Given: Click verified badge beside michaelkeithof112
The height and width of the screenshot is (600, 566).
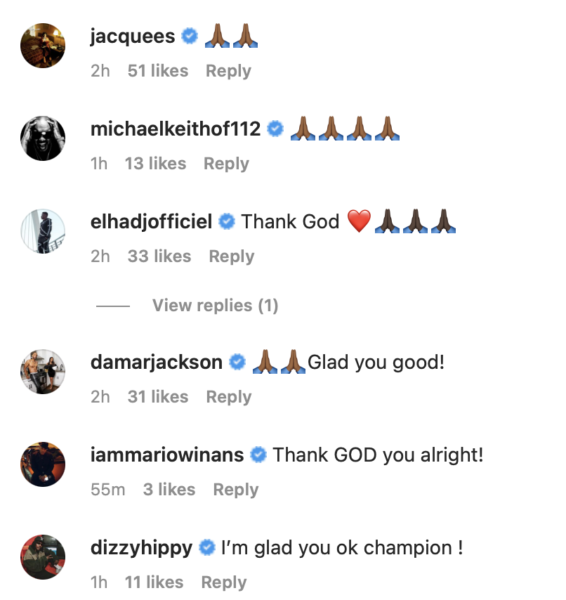Looking at the screenshot, I should click(275, 129).
